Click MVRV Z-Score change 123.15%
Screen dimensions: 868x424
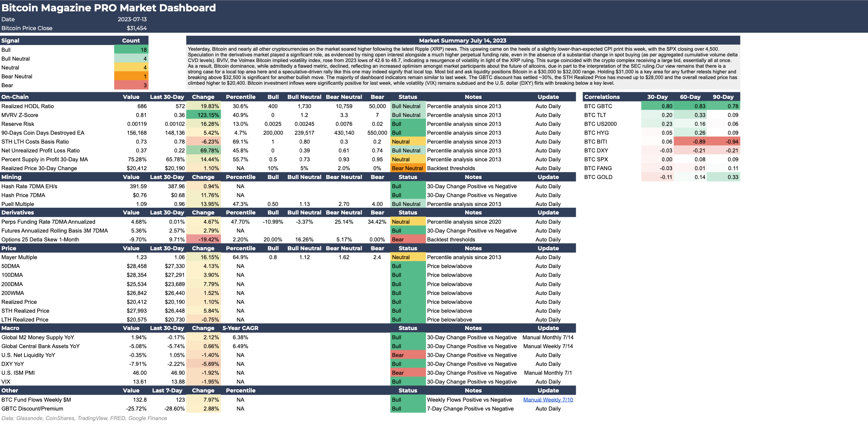pyautogui.click(x=204, y=115)
